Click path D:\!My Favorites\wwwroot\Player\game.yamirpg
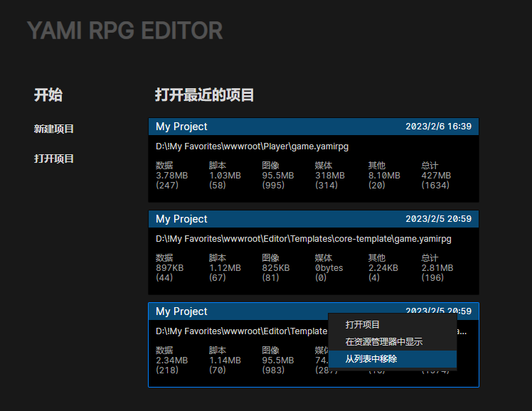The height and width of the screenshot is (411, 532). click(x=252, y=146)
